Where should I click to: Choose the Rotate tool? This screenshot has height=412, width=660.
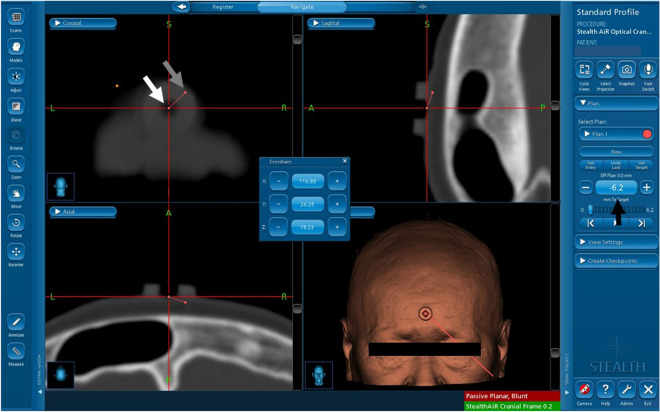pos(16,222)
